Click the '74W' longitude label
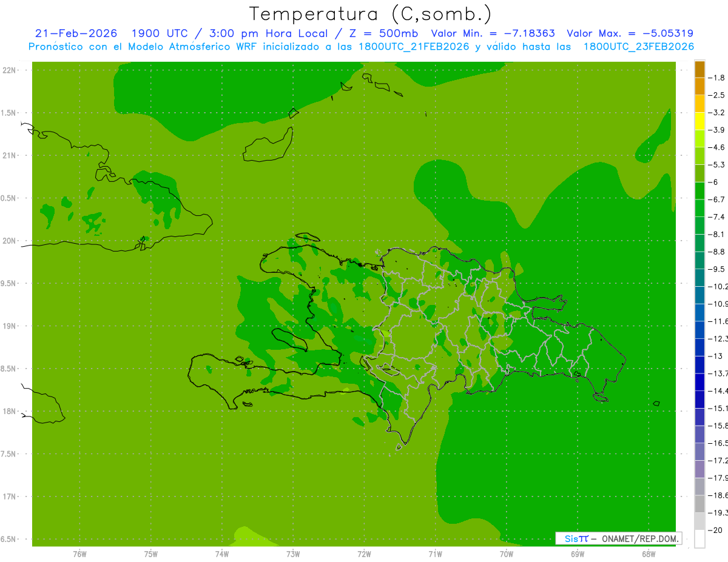 (x=222, y=554)
